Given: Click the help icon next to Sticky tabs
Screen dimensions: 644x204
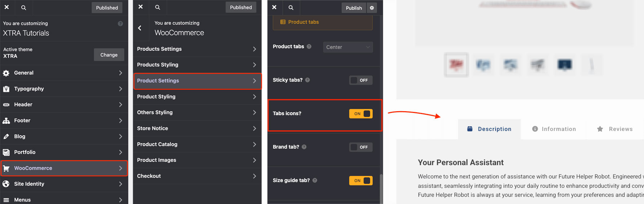Looking at the screenshot, I should coord(307,80).
